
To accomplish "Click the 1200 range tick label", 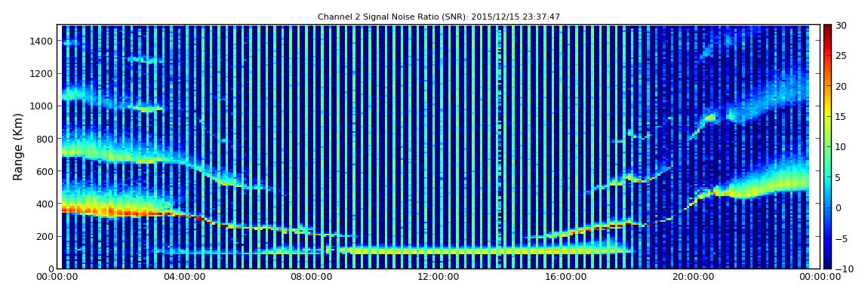I will click(42, 74).
